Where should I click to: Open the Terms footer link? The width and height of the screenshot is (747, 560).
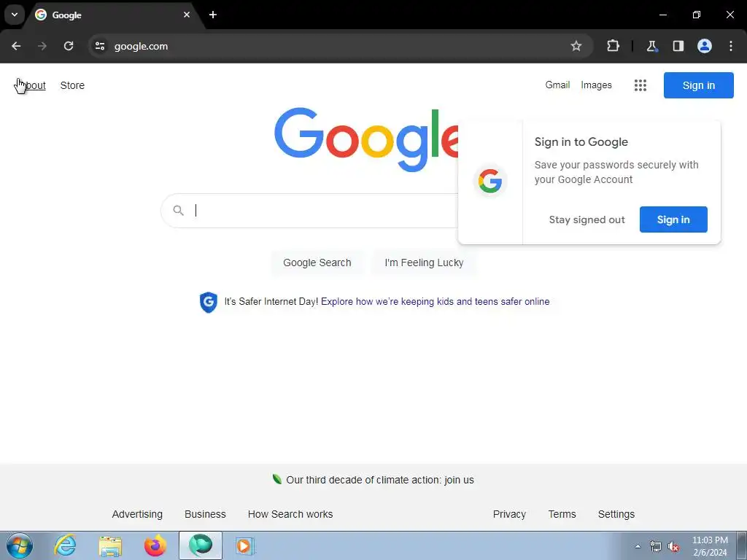point(562,514)
